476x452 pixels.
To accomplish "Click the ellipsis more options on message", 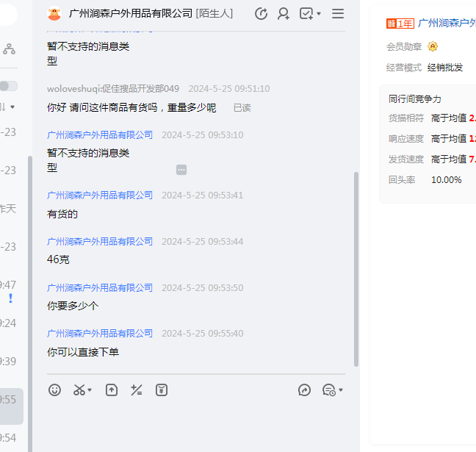I will 181,170.
